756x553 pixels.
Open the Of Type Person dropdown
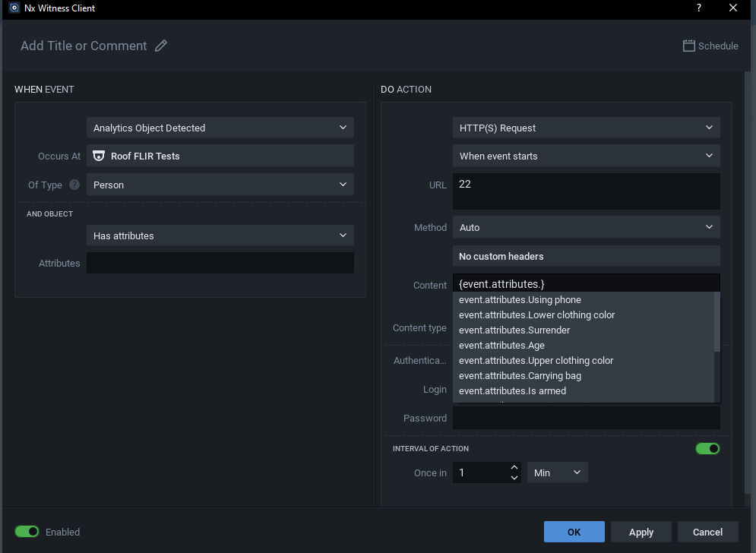point(220,185)
